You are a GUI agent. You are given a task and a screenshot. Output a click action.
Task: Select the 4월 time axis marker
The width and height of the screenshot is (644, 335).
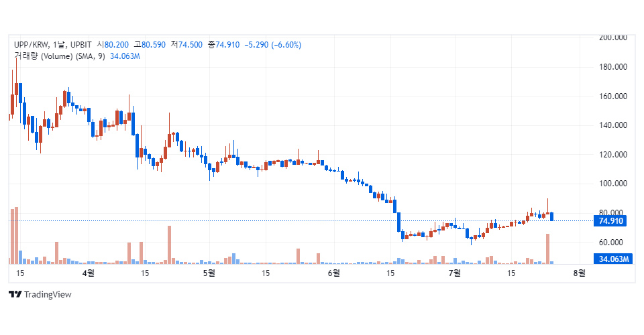pos(87,273)
